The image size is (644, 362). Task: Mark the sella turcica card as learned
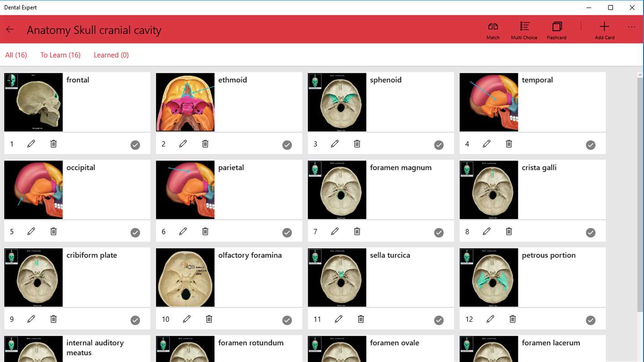[439, 320]
